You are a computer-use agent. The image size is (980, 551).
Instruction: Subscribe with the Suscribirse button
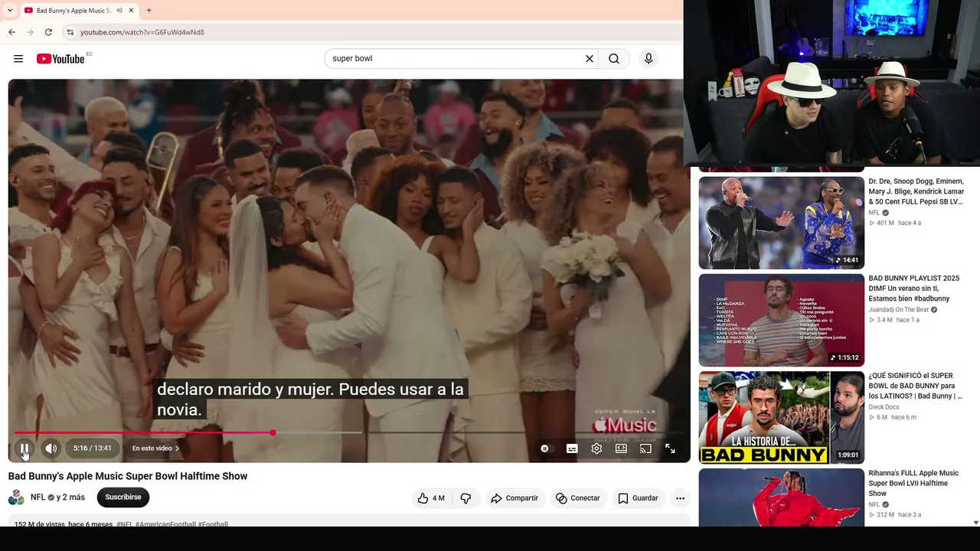coord(123,497)
